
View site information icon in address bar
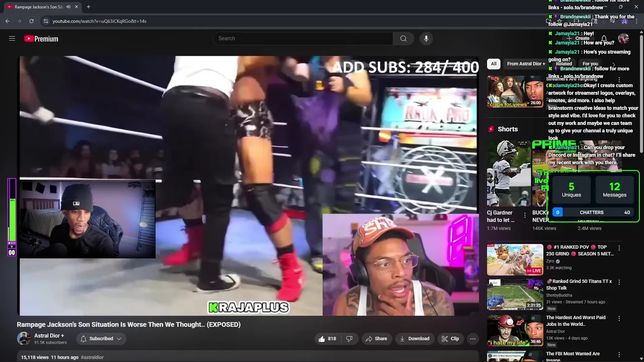tap(46, 21)
